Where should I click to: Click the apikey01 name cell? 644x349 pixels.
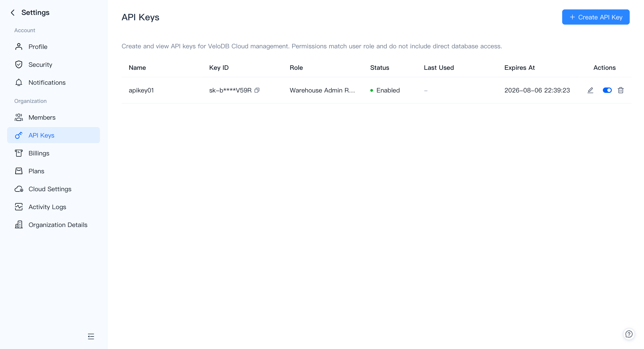[x=141, y=90]
